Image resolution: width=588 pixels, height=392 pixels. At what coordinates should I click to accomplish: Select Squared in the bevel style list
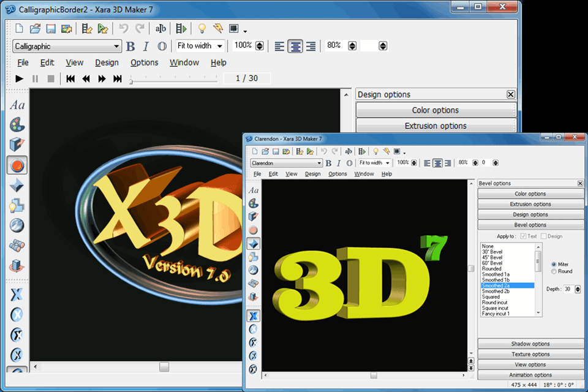pos(493,296)
